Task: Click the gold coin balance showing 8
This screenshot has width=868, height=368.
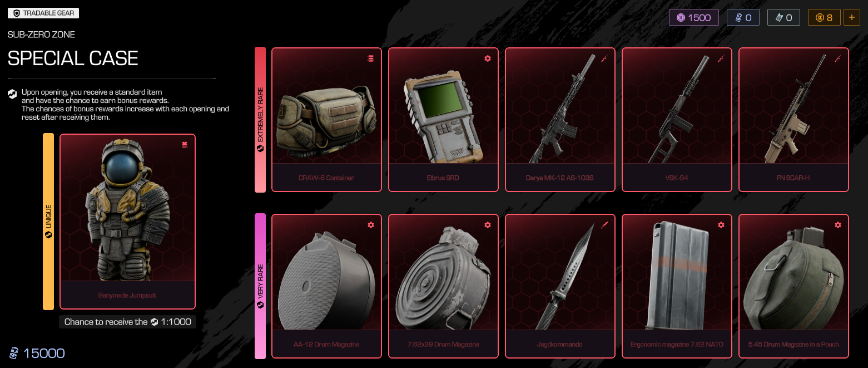Action: (824, 17)
